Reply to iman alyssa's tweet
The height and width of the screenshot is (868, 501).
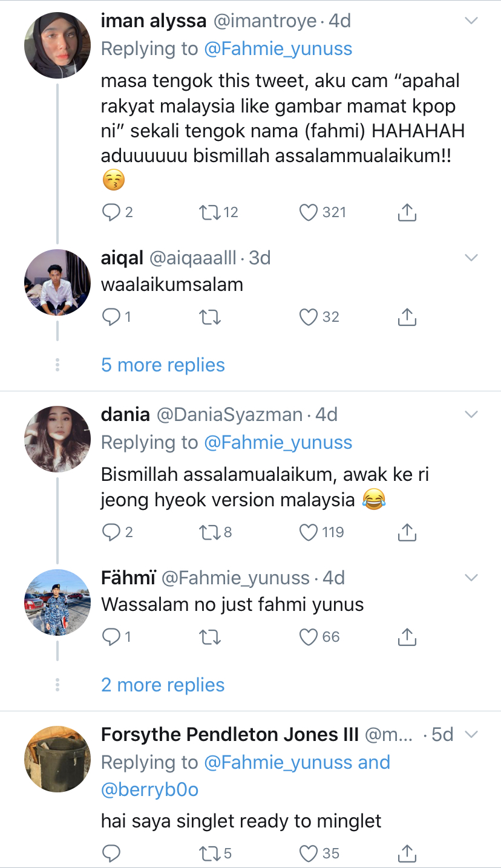point(111,212)
